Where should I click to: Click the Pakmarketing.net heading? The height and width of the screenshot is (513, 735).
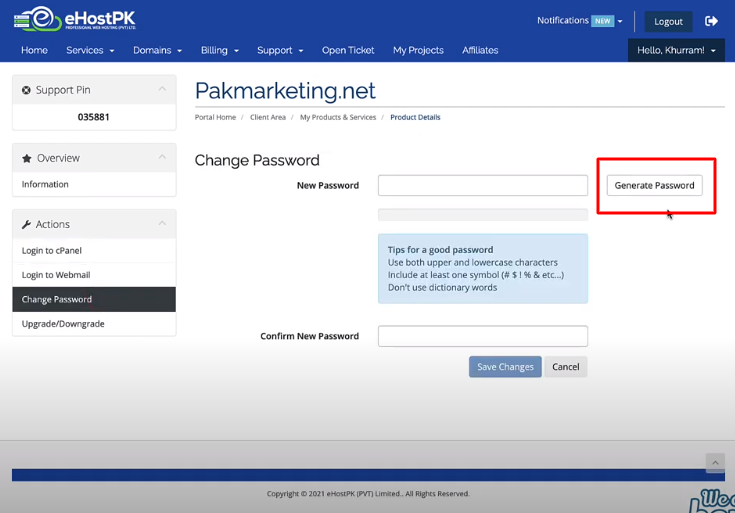[285, 91]
